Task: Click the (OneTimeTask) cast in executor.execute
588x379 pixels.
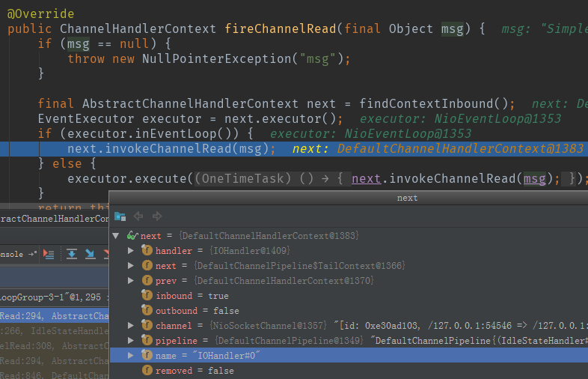Action: click(x=243, y=179)
